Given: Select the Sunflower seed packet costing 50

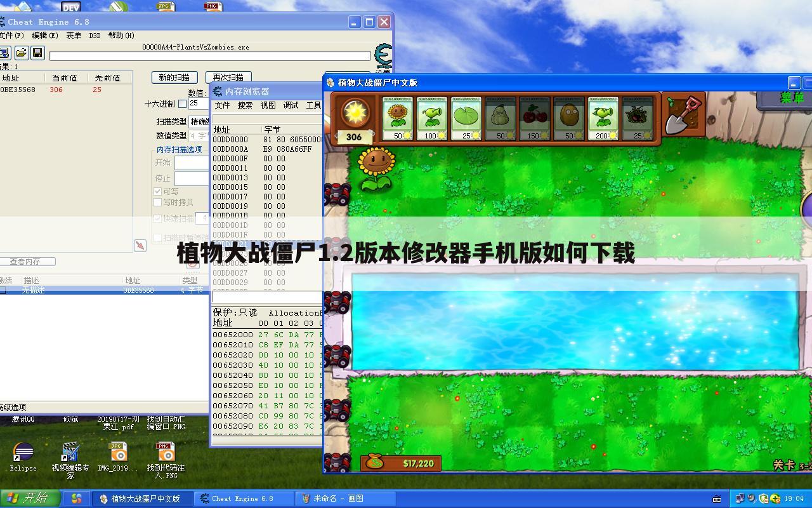Looking at the screenshot, I should [x=398, y=119].
